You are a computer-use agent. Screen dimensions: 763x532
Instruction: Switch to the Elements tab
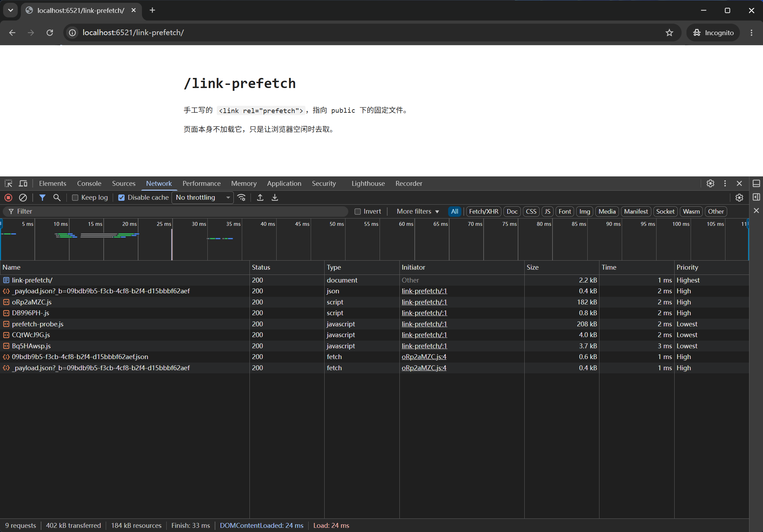(x=53, y=183)
